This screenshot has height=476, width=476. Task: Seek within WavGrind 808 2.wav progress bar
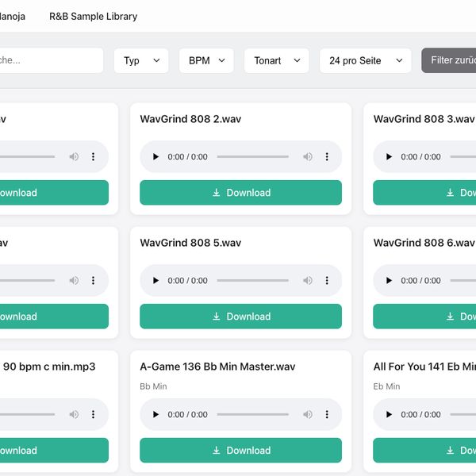252,157
